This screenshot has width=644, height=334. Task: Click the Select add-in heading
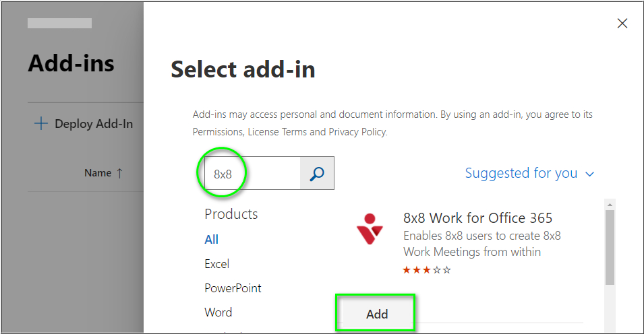[x=243, y=69]
